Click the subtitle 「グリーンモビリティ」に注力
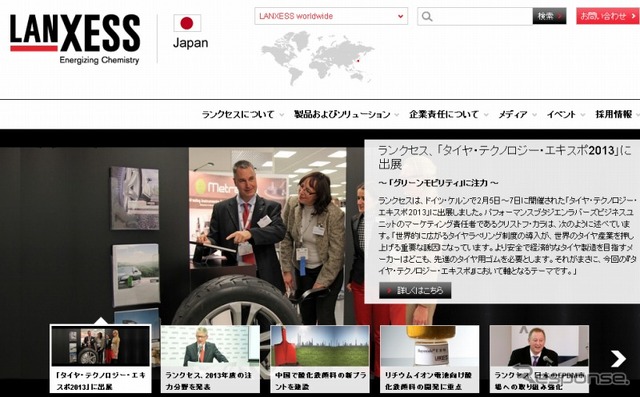 pyautogui.click(x=439, y=183)
